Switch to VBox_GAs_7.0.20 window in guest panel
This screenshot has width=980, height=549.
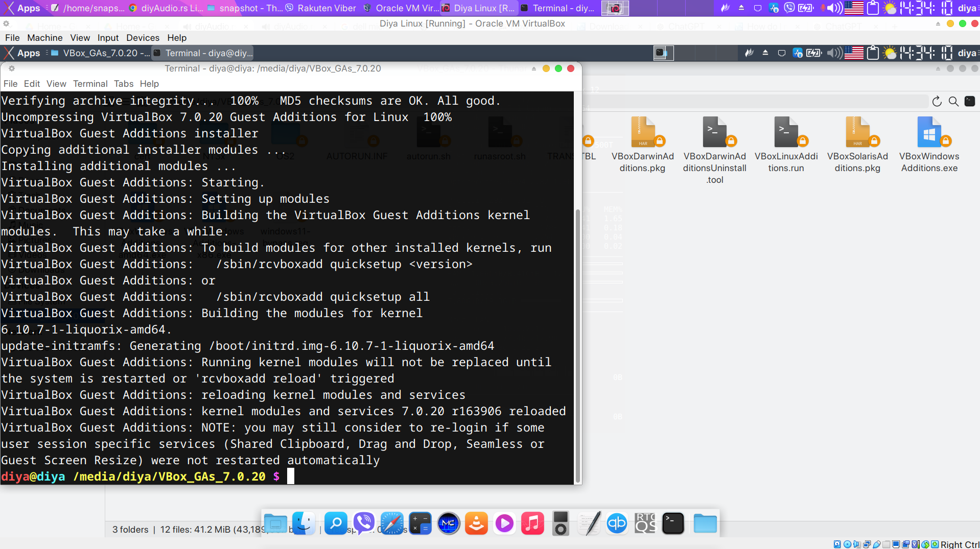click(x=100, y=53)
